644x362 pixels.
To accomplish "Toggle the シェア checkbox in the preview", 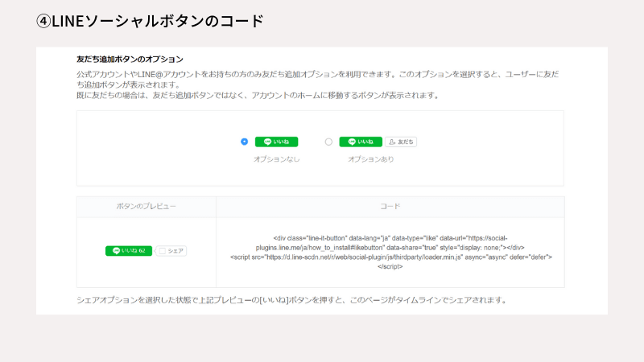I will coord(163,251).
